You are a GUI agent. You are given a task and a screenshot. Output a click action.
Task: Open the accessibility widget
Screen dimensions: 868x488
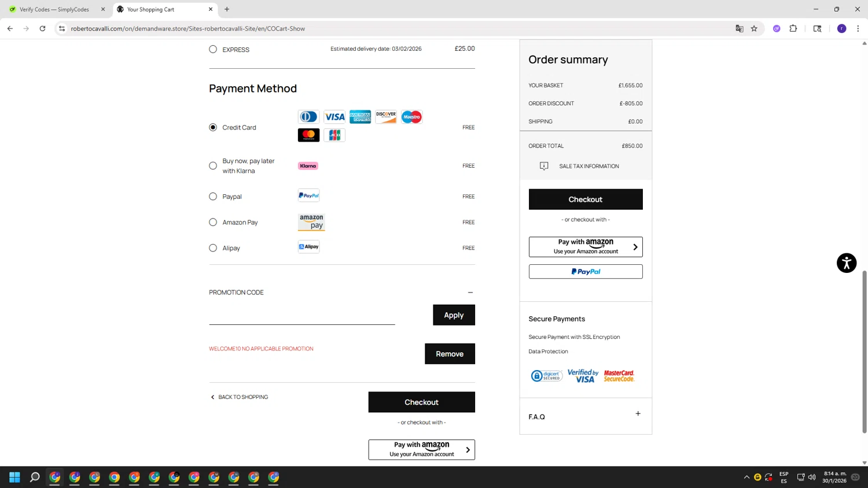pos(847,263)
